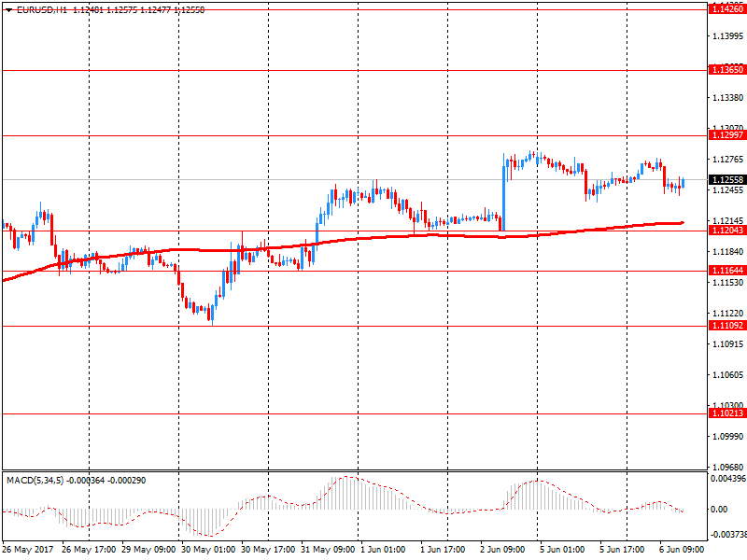Click the thick red moving average line end
The image size is (747, 560).
683,222
